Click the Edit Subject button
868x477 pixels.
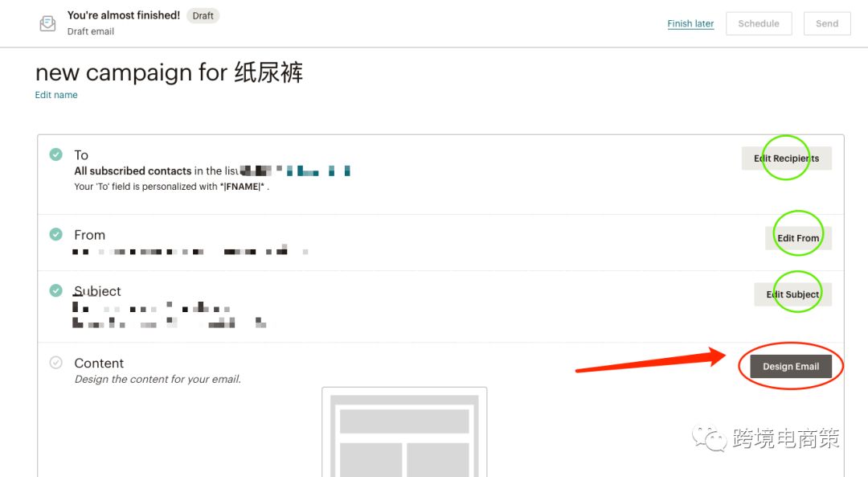(x=792, y=294)
